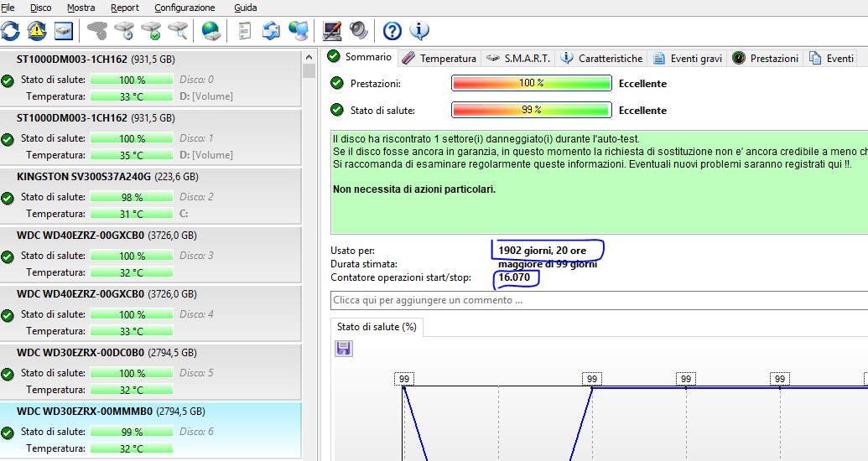Click the Prestazioni 100 % gradient bar

(532, 83)
